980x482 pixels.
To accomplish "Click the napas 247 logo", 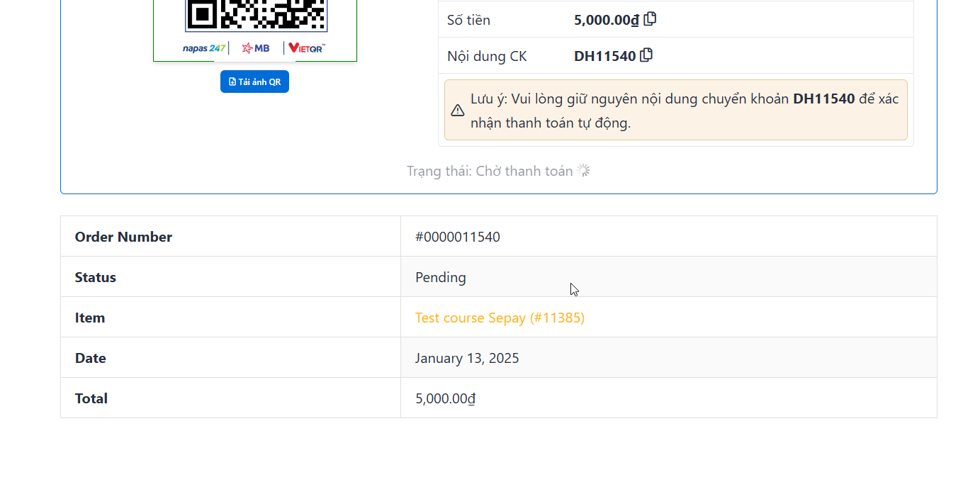I will (x=203, y=48).
